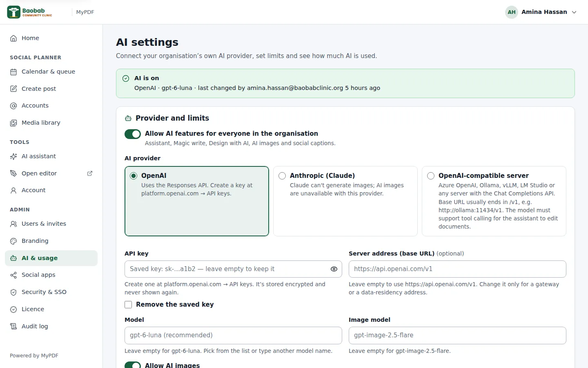Click the MyPDF link in the header
The width and height of the screenshot is (588, 368).
pos(85,12)
